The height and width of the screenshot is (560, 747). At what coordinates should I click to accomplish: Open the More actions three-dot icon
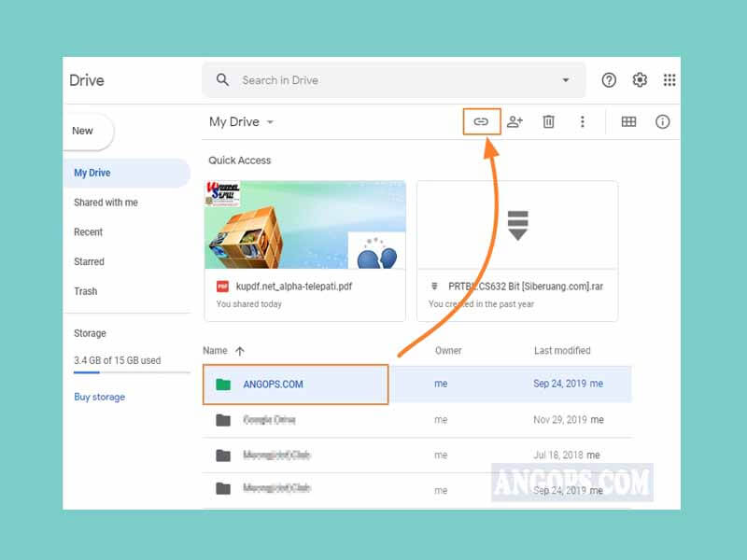click(x=582, y=122)
